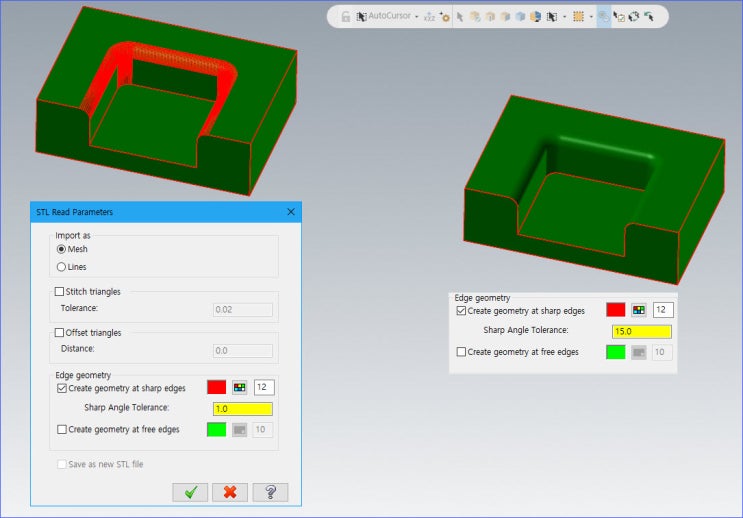
Task: Enable the Stitch triangles checkbox
Action: pyautogui.click(x=60, y=292)
